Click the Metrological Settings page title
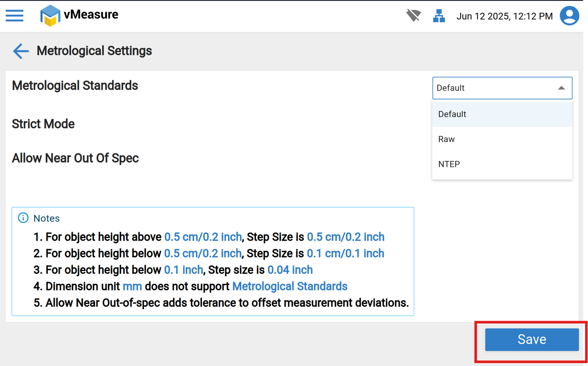588x366 pixels. [94, 51]
